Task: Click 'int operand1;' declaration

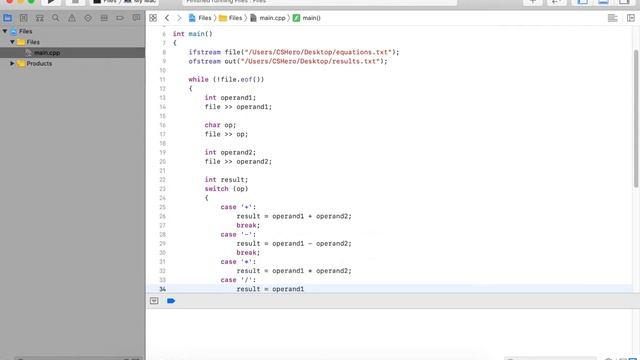Action: coord(230,98)
